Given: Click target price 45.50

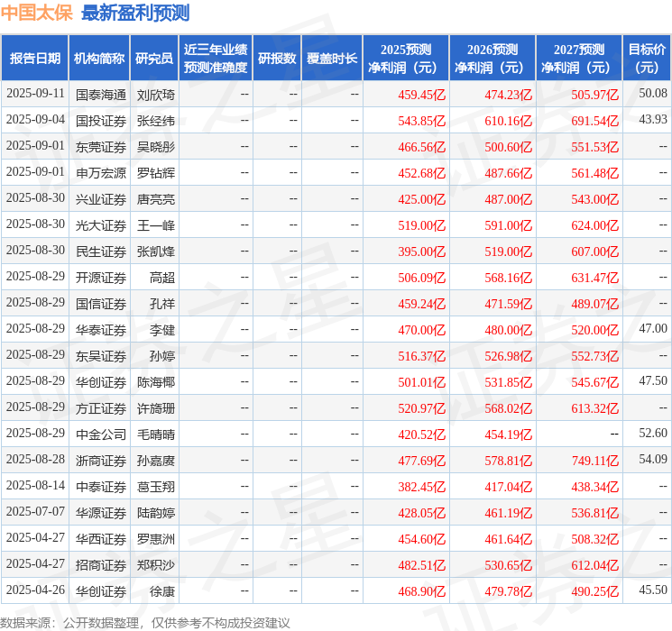Looking at the screenshot, I should 653,590.
